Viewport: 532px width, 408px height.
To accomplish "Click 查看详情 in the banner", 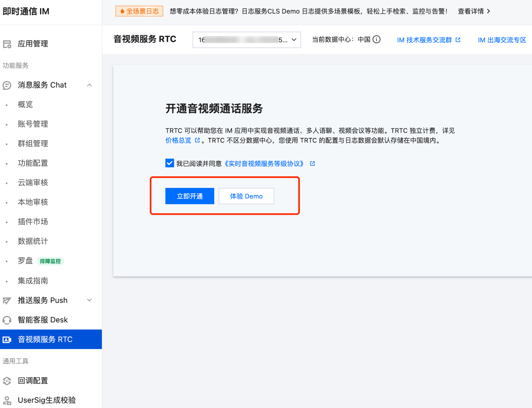I will (471, 11).
